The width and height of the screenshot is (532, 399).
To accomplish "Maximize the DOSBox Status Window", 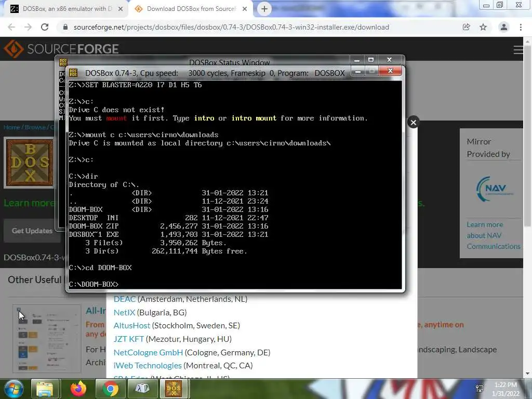I will 371,60.
